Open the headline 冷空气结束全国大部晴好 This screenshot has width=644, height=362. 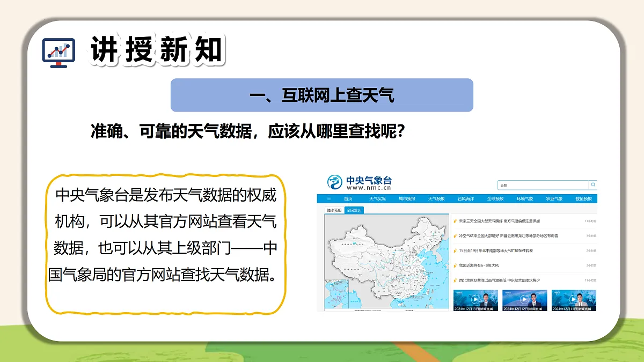tap(508, 235)
